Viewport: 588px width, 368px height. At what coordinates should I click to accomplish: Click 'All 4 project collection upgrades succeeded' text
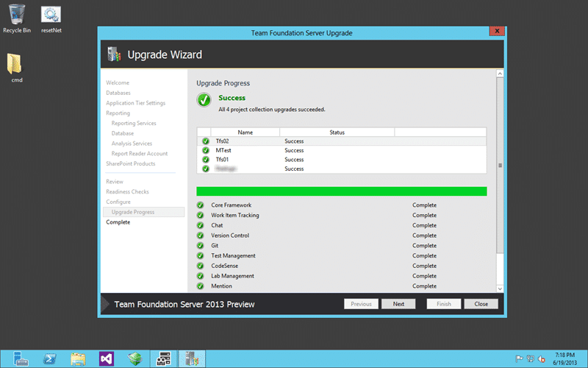pyautogui.click(x=272, y=110)
